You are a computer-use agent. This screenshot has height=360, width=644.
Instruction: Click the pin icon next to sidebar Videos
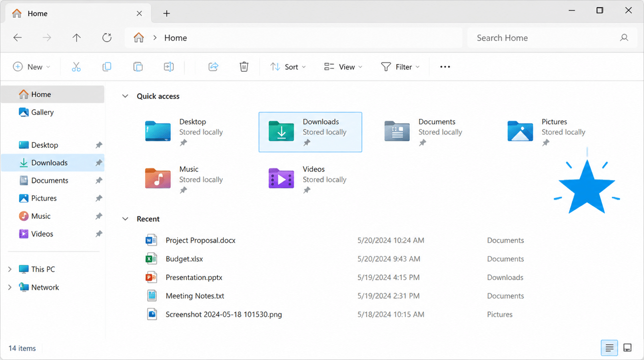pyautogui.click(x=99, y=234)
